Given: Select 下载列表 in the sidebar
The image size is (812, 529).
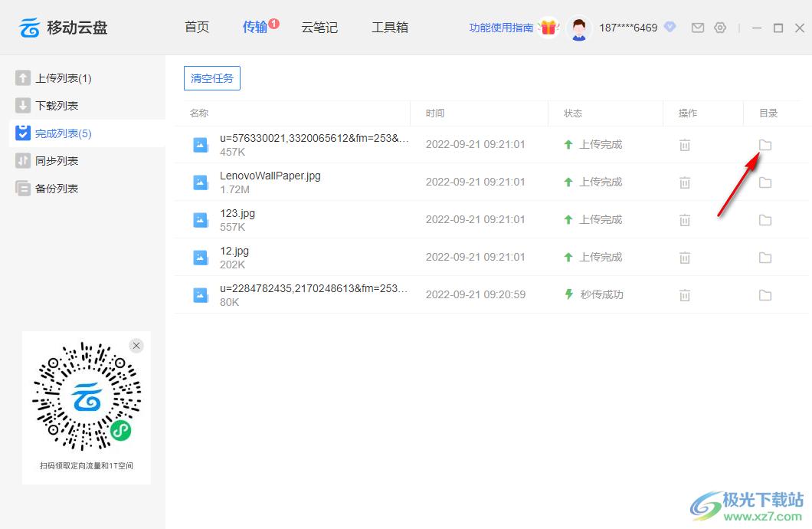Looking at the screenshot, I should click(x=57, y=106).
